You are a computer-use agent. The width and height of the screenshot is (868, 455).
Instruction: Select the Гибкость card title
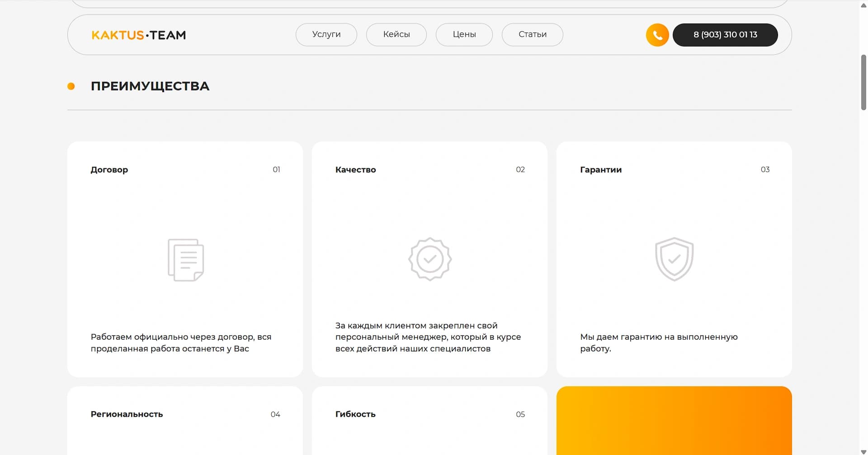pos(355,414)
